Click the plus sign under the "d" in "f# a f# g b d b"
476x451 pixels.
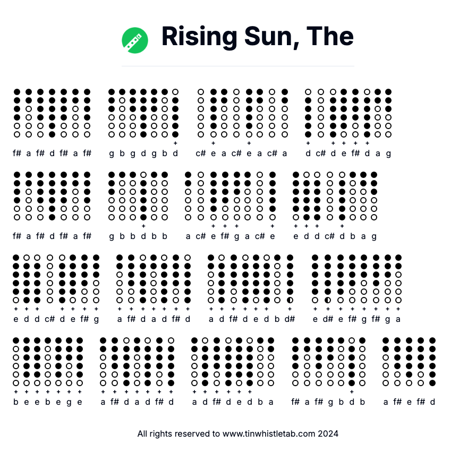pyautogui.click(x=351, y=392)
